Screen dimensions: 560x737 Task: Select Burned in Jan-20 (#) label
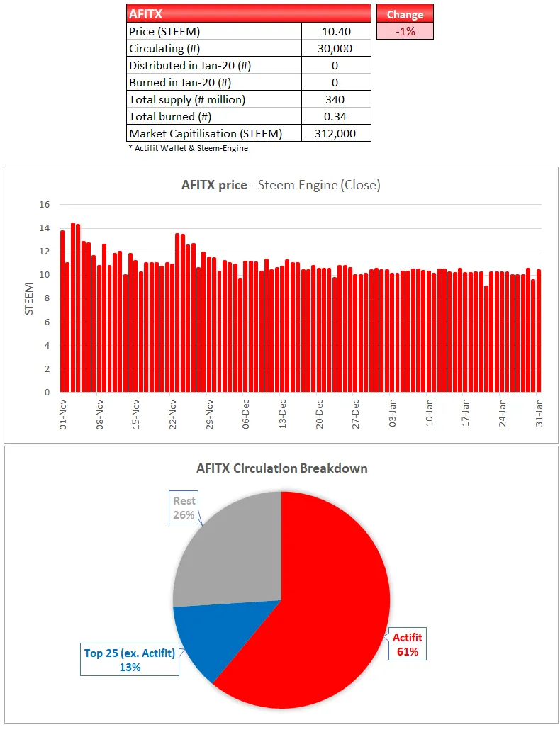180,82
